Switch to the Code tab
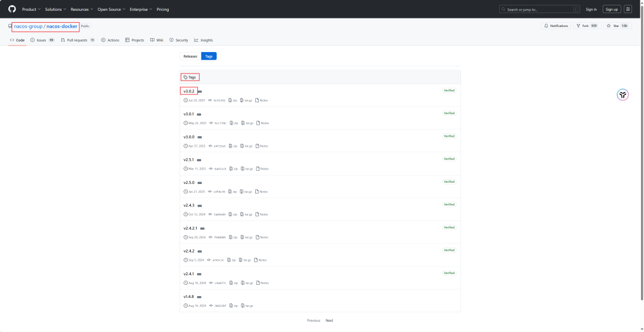This screenshot has height=332, width=644. click(x=17, y=41)
